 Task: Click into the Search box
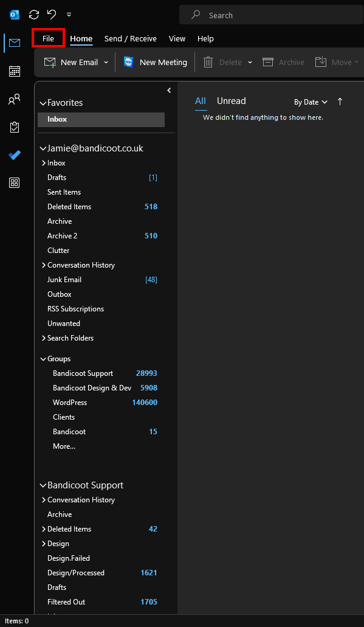271,15
